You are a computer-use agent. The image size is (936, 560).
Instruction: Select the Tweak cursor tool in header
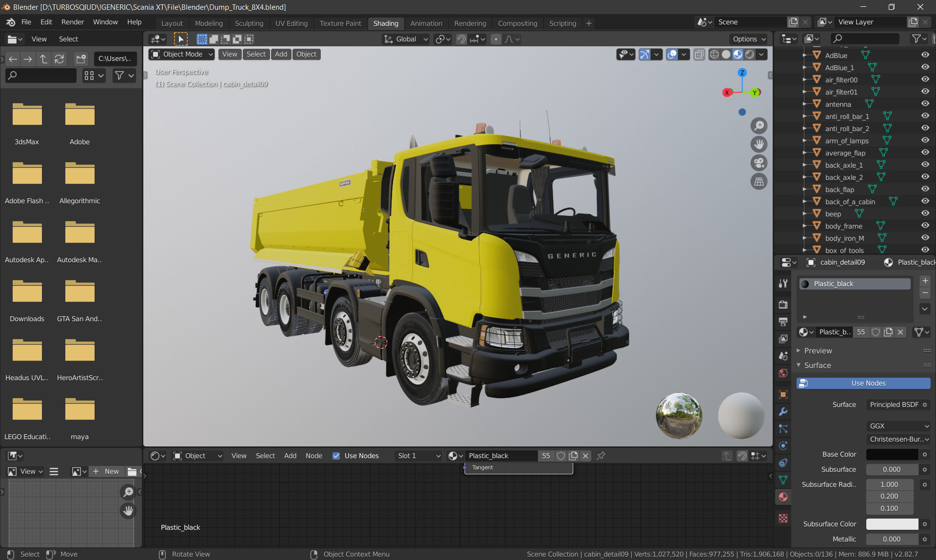(181, 39)
